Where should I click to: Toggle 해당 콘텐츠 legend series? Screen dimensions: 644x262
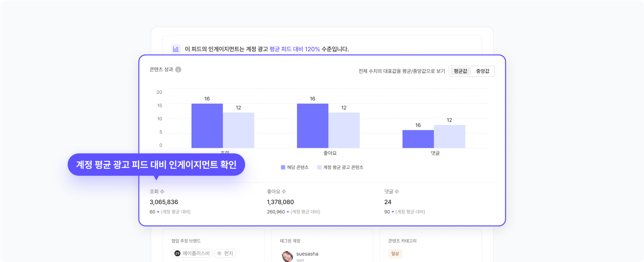(295, 168)
